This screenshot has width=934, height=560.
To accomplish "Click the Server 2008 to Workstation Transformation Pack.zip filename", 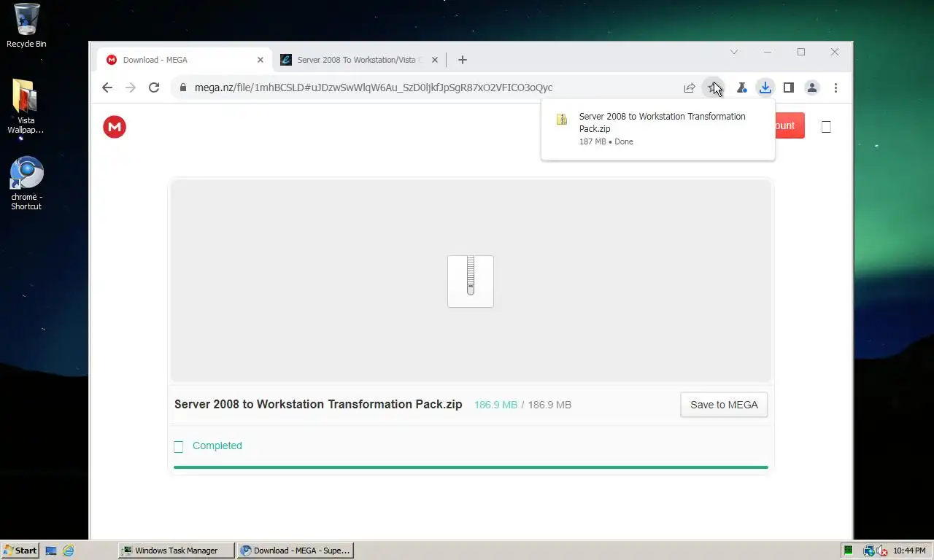I will [318, 405].
